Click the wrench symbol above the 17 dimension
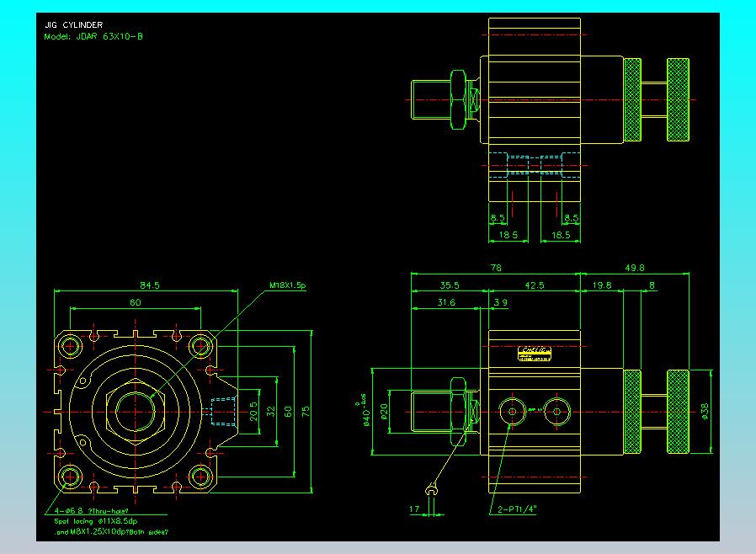 point(432,489)
